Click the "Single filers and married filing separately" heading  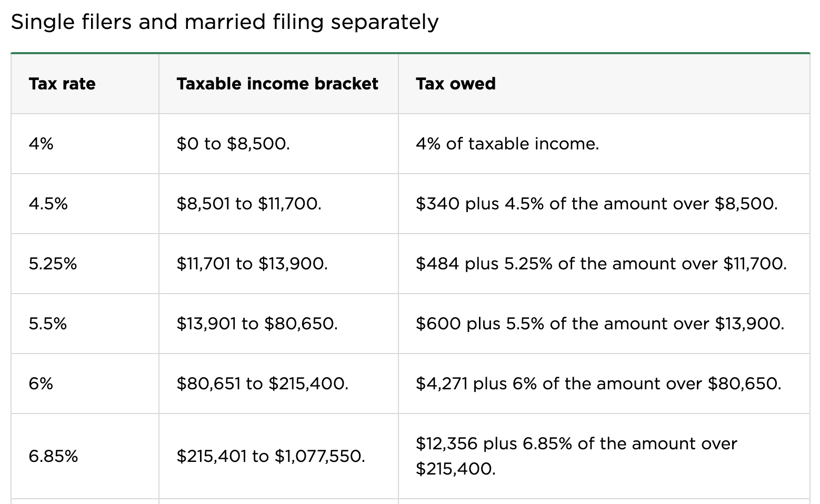pos(225,22)
